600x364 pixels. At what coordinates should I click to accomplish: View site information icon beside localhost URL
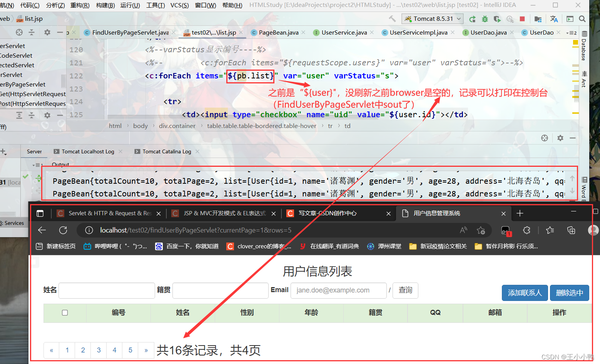(x=89, y=230)
